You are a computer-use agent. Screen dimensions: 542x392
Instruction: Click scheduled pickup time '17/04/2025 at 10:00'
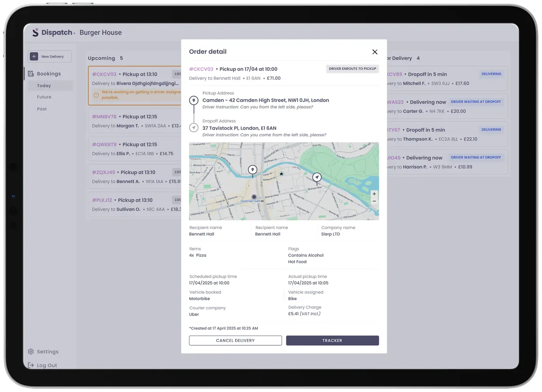point(209,283)
